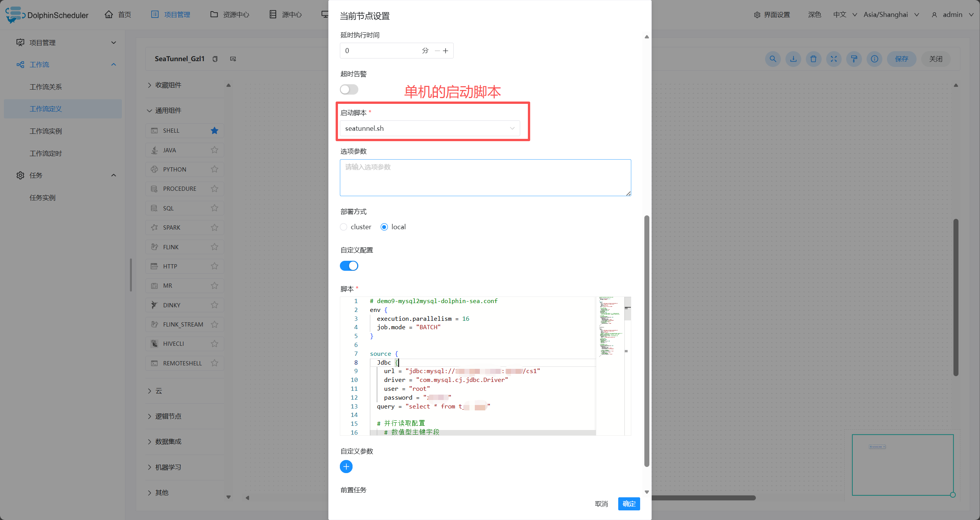Go to 工作流实例 in sidebar
The image size is (980, 520).
pyautogui.click(x=45, y=131)
